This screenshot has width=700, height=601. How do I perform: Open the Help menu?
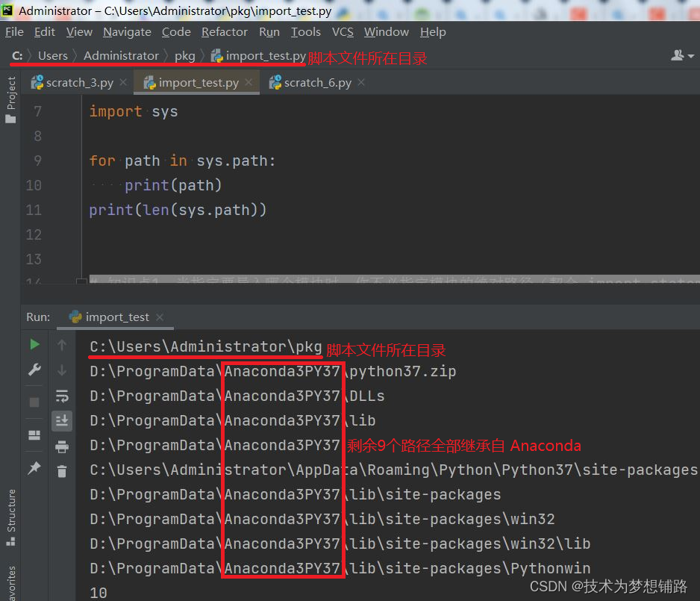click(x=433, y=32)
